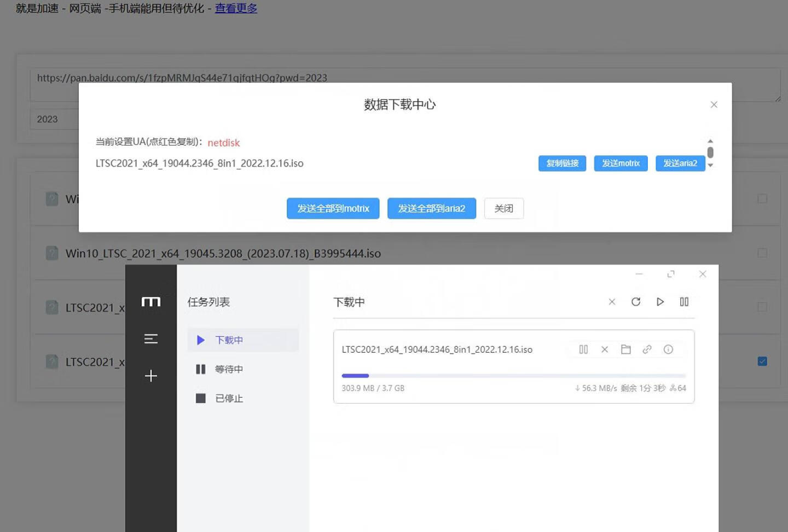Select the task list icon in sidebar
The height and width of the screenshot is (532, 788).
tap(151, 339)
